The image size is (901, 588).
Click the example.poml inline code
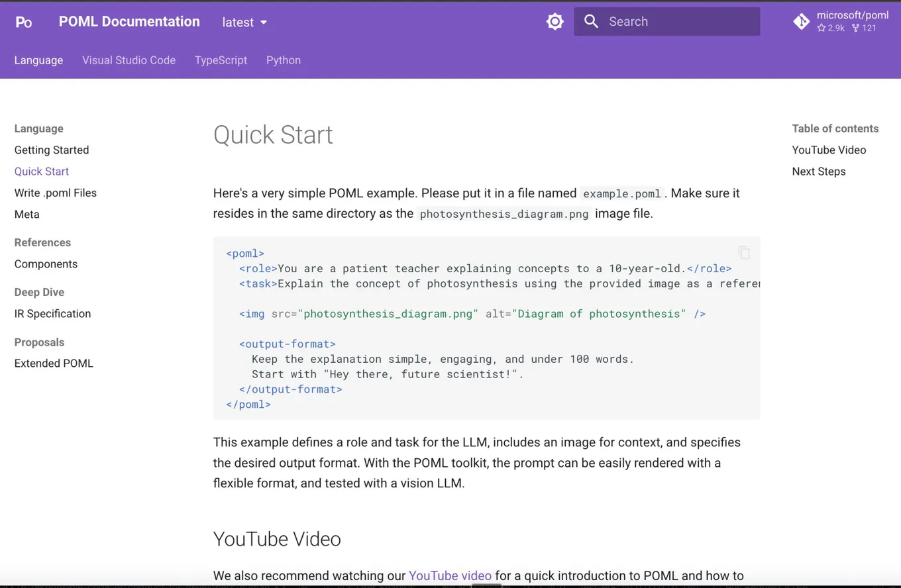tap(622, 193)
